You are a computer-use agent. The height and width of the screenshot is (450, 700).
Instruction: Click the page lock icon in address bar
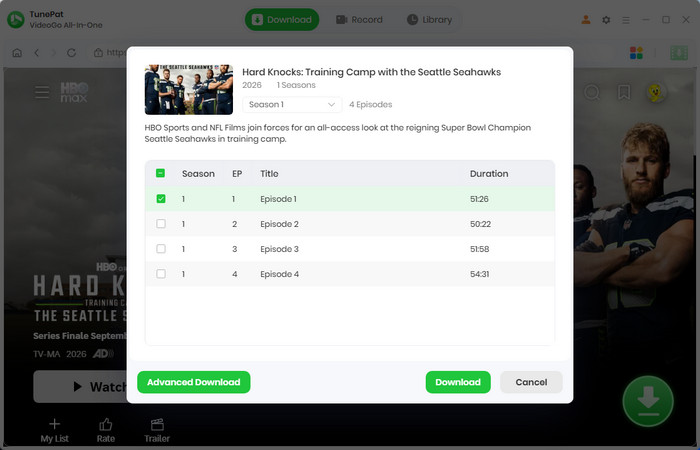pyautogui.click(x=98, y=53)
